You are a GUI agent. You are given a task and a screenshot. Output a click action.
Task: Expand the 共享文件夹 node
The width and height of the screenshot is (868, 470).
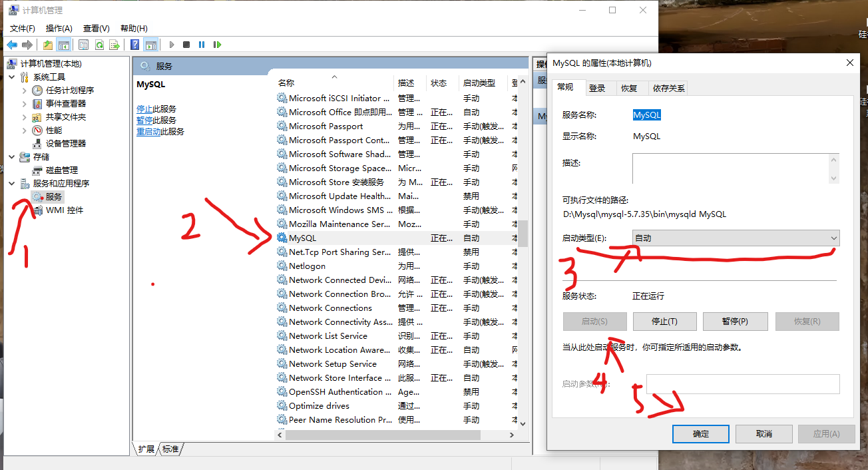point(25,117)
